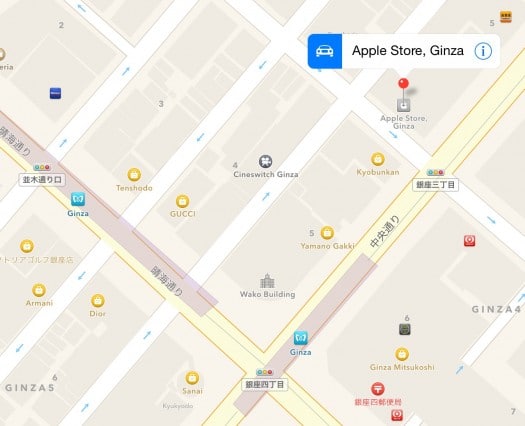Tap the blue car directions button
This screenshot has width=525, height=426.
(325, 51)
